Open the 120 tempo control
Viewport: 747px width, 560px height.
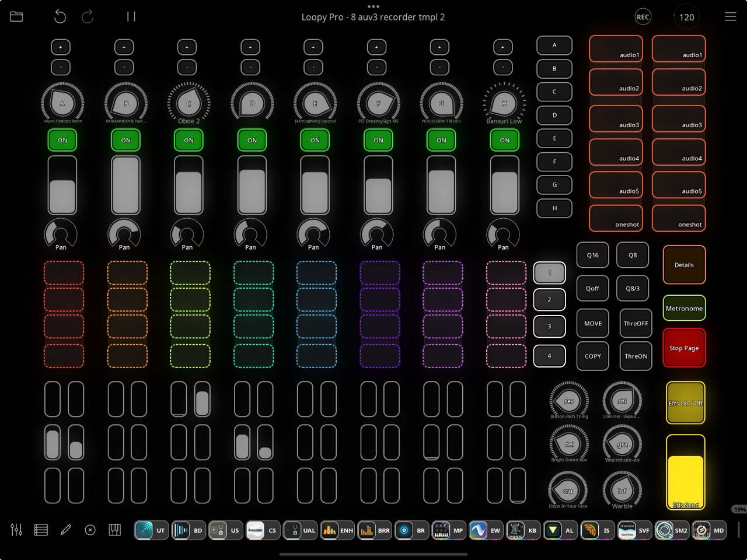(x=686, y=17)
